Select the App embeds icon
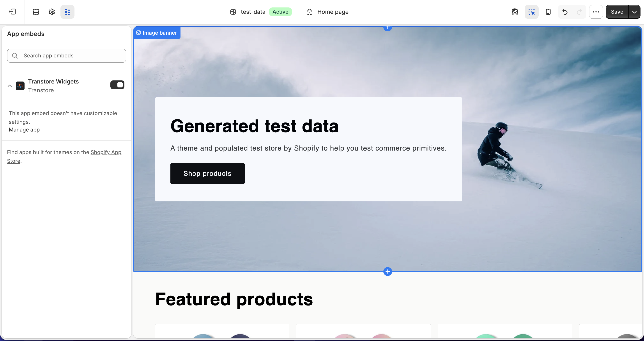Viewport: 644px width, 341px height. 67,12
